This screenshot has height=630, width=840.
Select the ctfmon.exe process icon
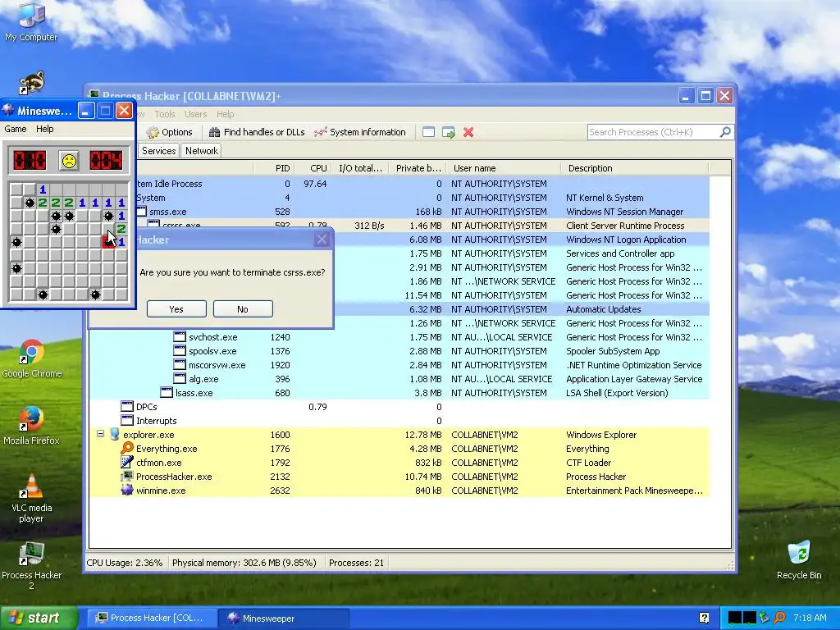(x=127, y=463)
